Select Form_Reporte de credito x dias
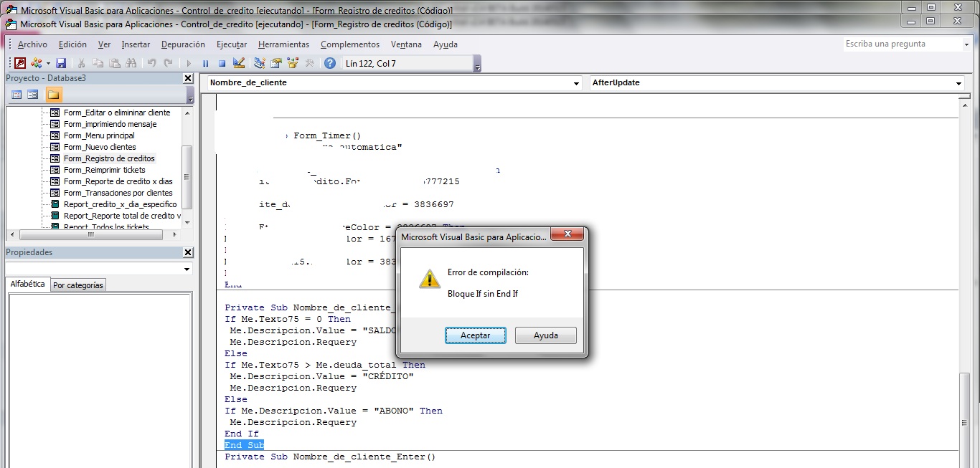Viewport: 980px width, 468px height. (x=118, y=181)
